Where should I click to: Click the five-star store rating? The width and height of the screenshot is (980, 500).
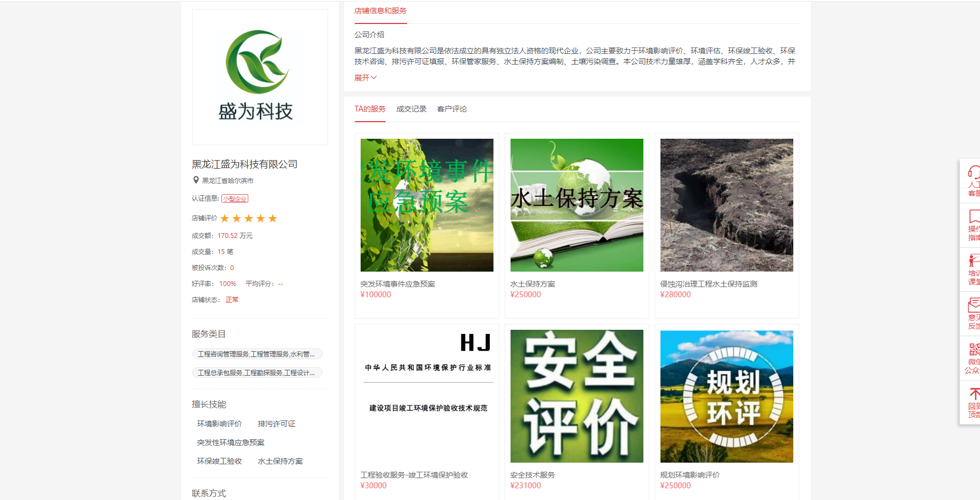click(x=249, y=218)
